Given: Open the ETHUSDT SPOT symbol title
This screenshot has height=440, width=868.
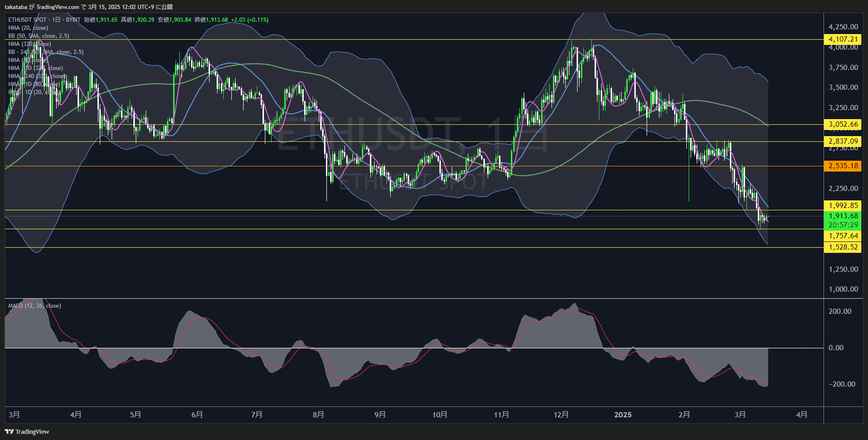Looking at the screenshot, I should pos(27,20).
